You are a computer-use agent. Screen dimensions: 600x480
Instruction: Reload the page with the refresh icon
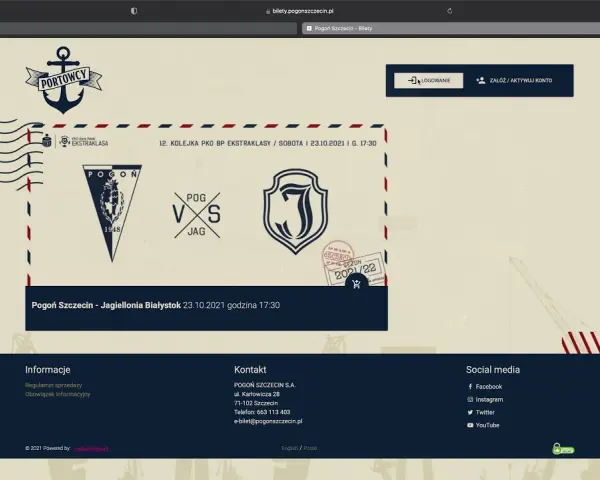tap(450, 11)
